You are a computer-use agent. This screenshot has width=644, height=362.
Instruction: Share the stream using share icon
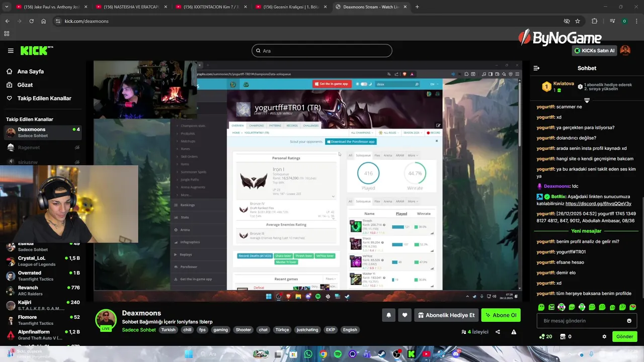498,332
